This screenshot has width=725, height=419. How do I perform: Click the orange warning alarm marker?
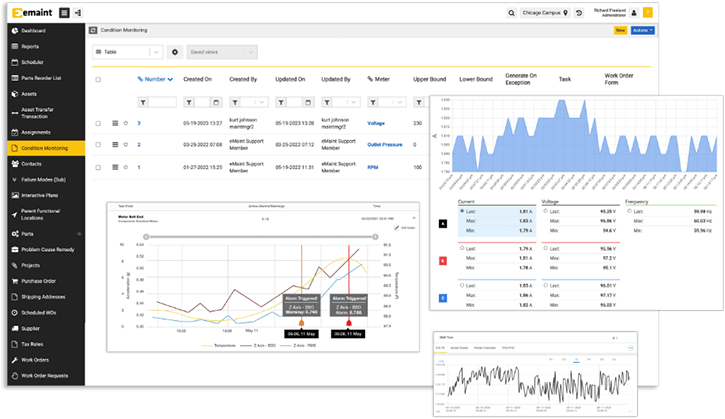pyautogui.click(x=301, y=323)
